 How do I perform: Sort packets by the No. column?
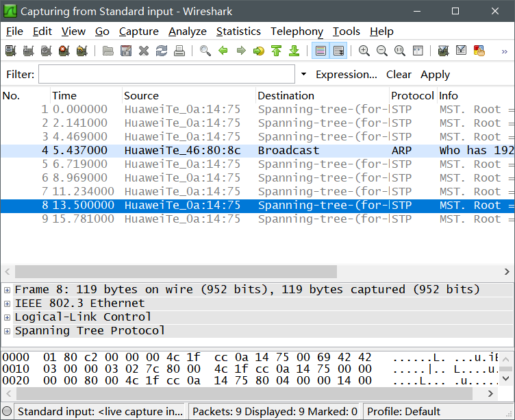click(25, 96)
